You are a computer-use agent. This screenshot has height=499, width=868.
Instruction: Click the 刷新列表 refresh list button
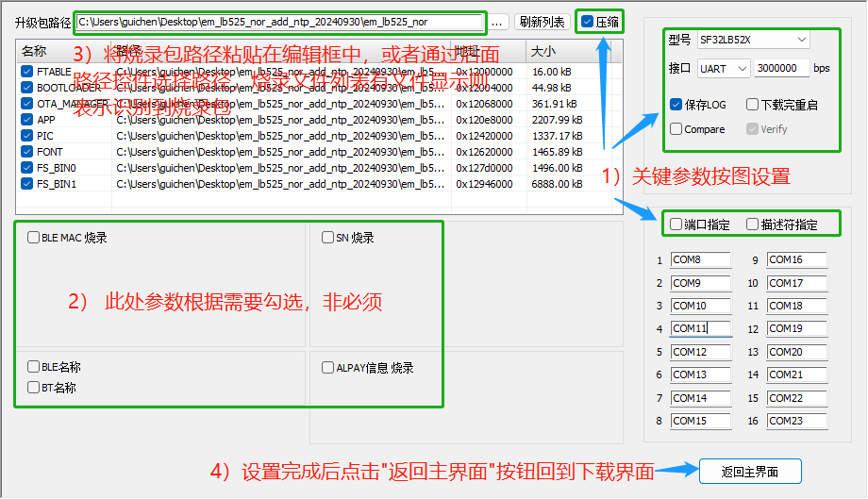pos(542,22)
